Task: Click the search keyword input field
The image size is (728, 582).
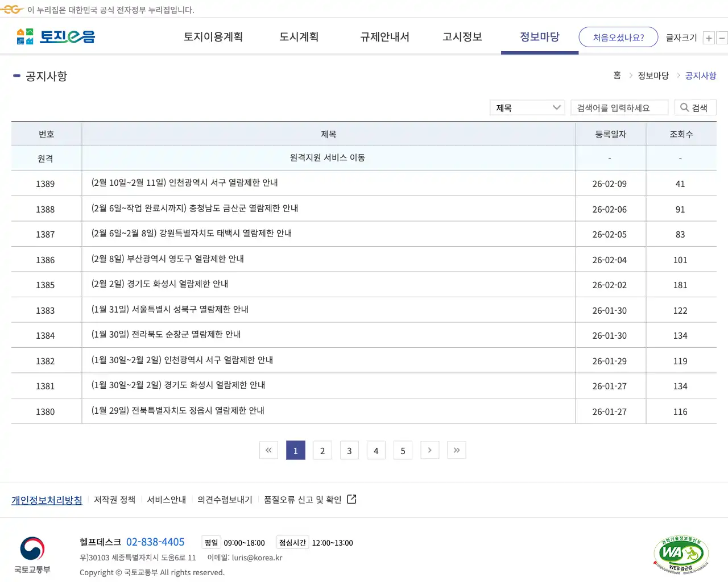Action: 619,107
